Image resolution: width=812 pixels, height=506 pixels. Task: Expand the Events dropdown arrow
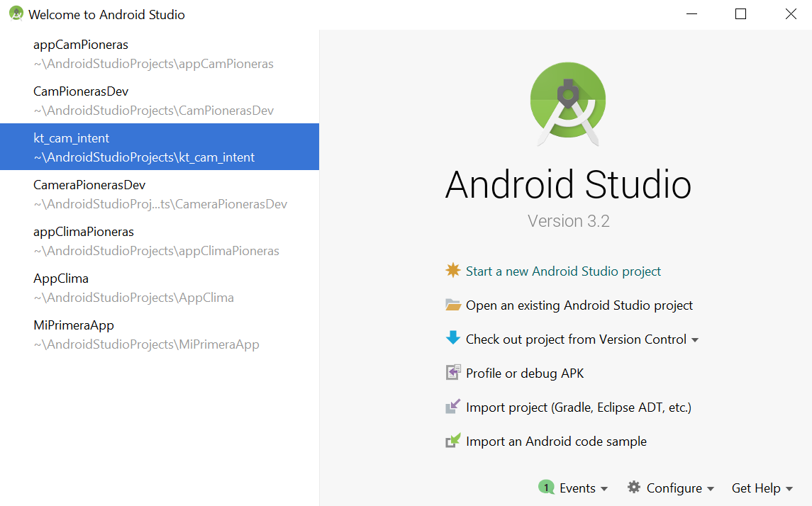point(604,489)
